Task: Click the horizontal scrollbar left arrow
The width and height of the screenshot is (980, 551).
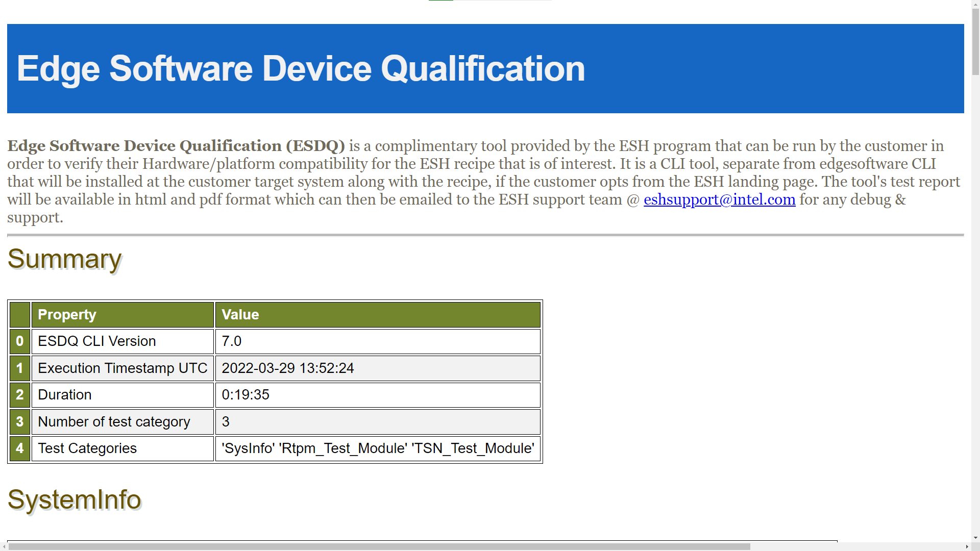Action: tap(4, 546)
